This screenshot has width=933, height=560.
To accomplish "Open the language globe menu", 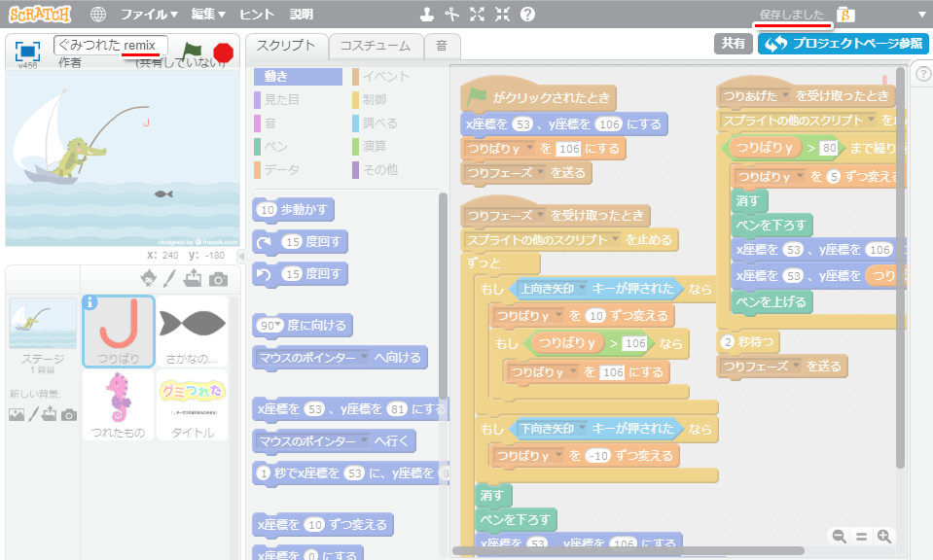I will pyautogui.click(x=98, y=15).
